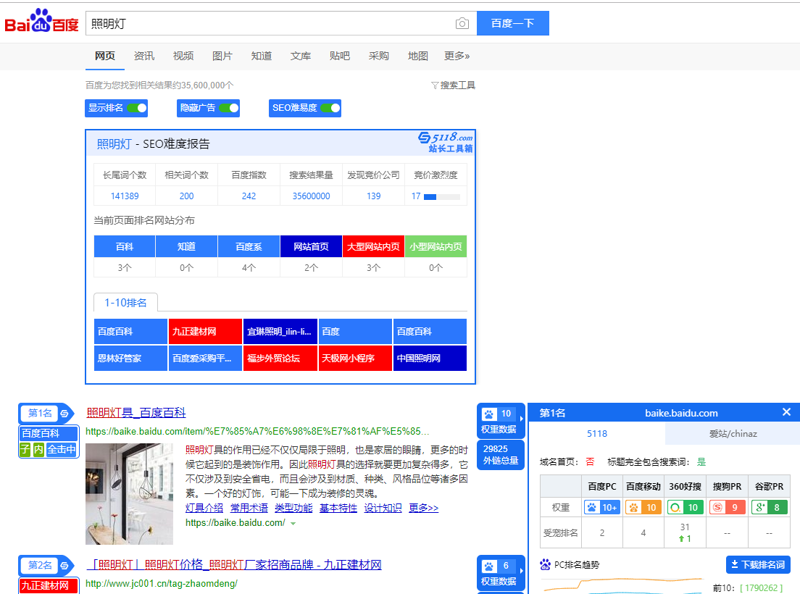The image size is (800, 594).
Task: Toggle 隐藏广告 switch
Action: pos(229,108)
